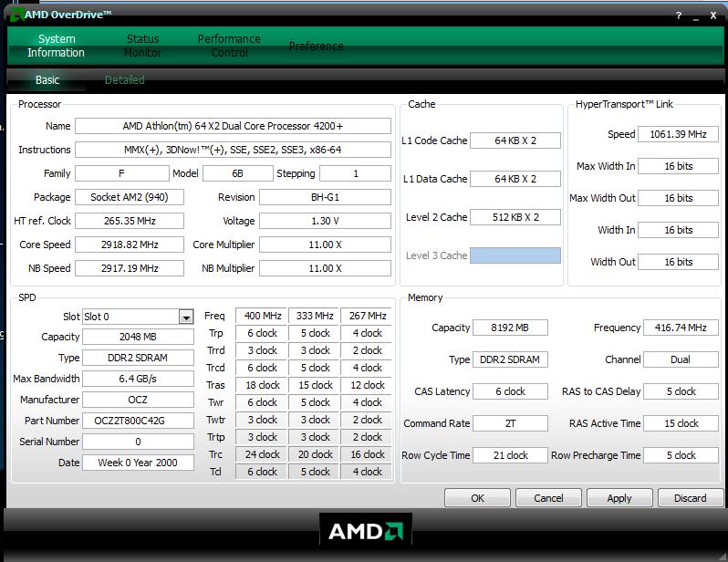Viewport: 728px width, 562px height.
Task: Click the Max Bandwidth value 6.4 GB/s
Action: (x=138, y=379)
